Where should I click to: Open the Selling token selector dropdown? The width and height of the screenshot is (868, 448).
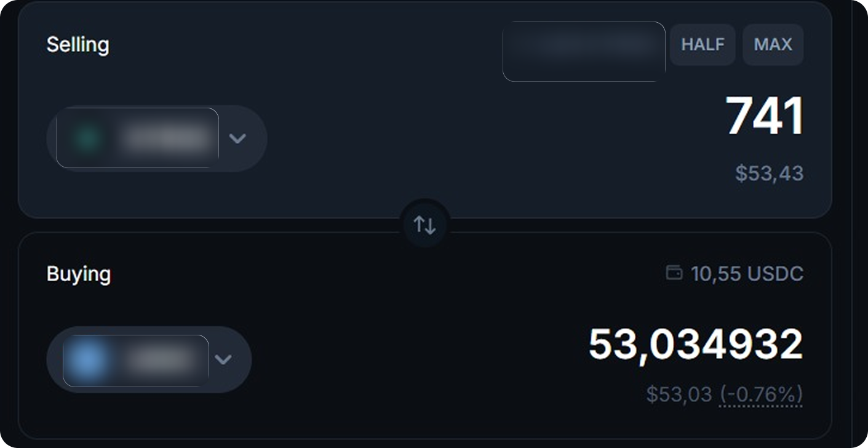[157, 138]
